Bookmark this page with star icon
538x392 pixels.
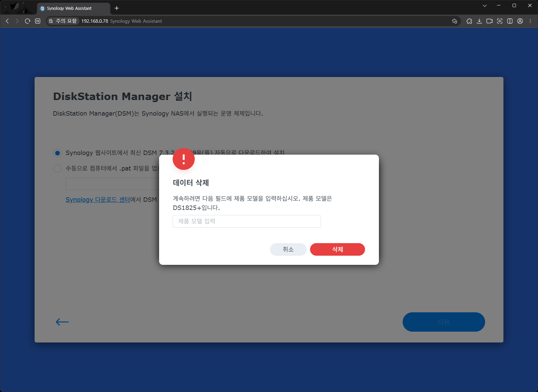(455, 21)
